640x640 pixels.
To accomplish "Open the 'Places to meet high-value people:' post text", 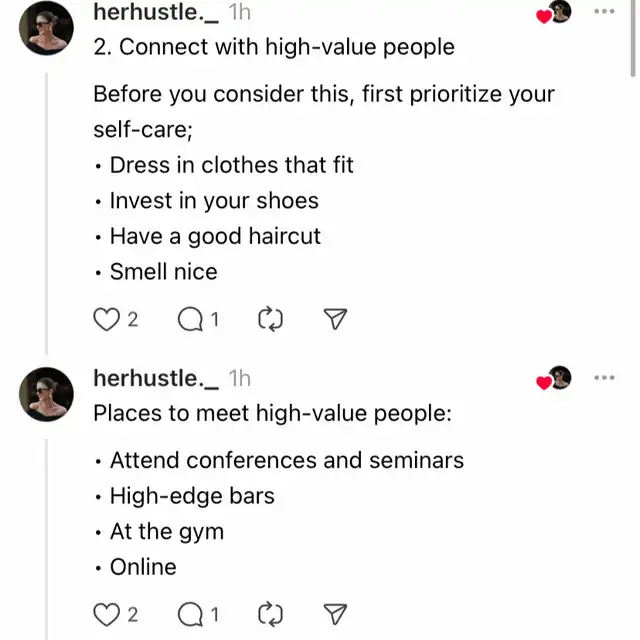I will pos(273,413).
